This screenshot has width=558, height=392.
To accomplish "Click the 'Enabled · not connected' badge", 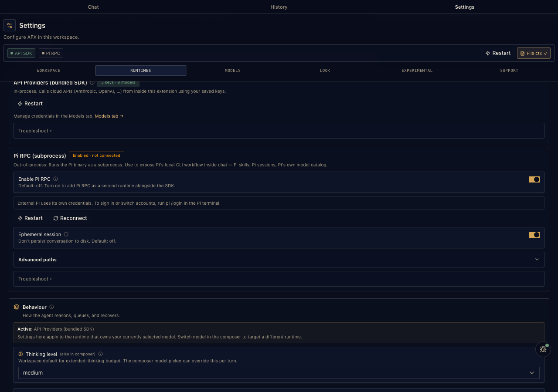I will 96,155.
